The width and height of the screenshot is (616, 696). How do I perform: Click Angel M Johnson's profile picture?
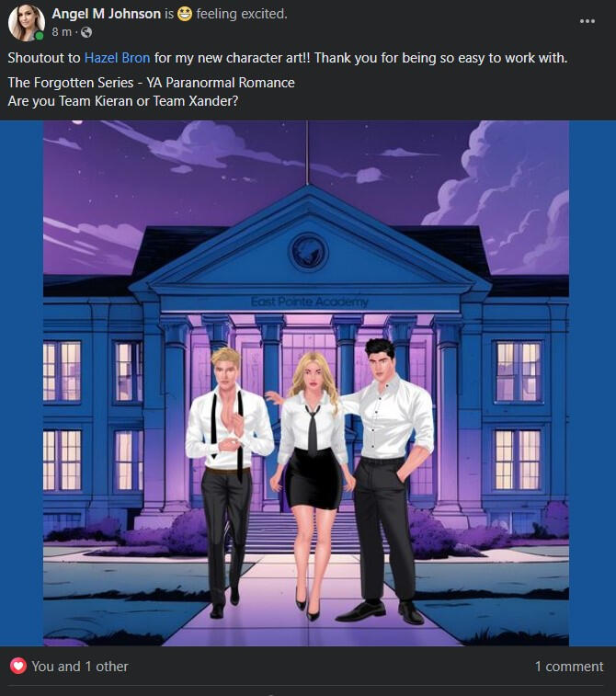tap(27, 23)
